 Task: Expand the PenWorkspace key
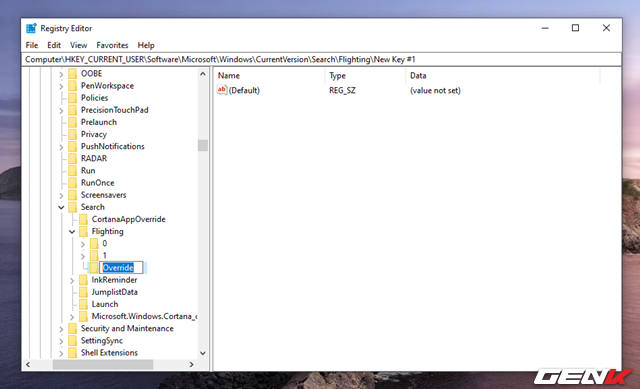61,87
